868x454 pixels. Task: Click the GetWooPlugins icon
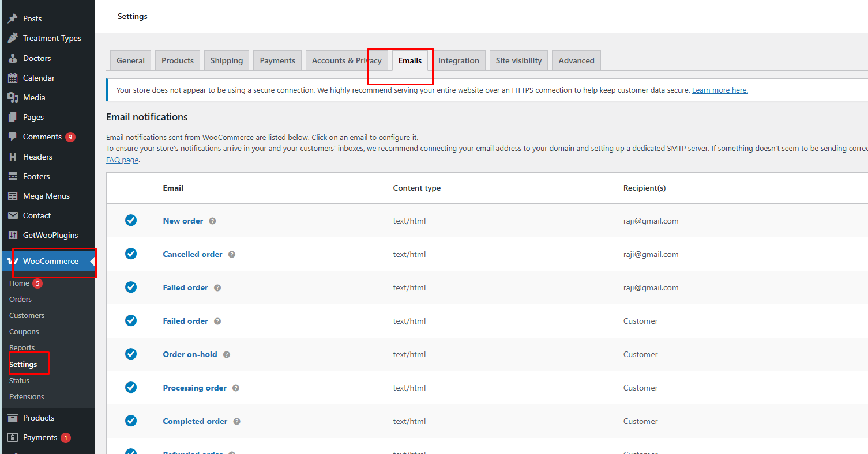[13, 235]
